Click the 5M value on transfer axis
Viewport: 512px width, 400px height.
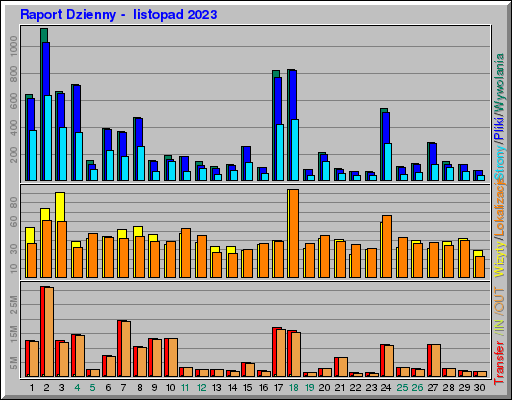(x=14, y=363)
